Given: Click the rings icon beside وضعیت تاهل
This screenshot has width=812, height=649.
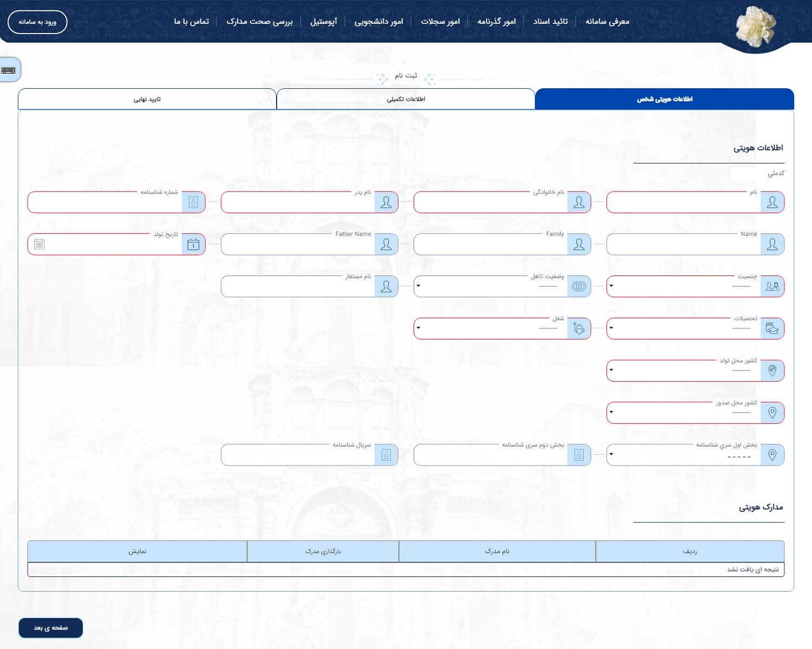Looking at the screenshot, I should coord(579,286).
